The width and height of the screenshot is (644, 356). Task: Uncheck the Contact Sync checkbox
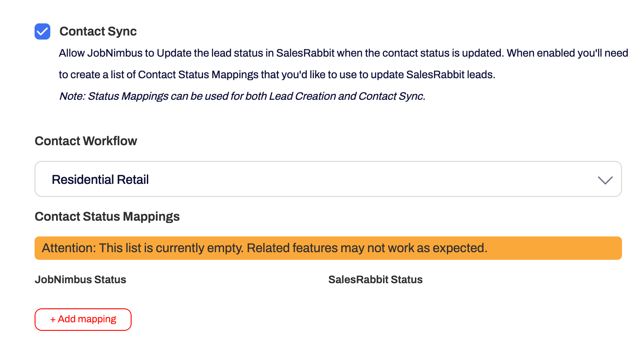(42, 31)
